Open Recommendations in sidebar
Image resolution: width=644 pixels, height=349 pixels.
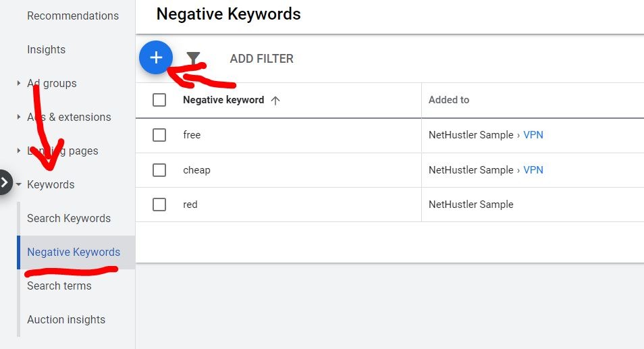coord(73,16)
